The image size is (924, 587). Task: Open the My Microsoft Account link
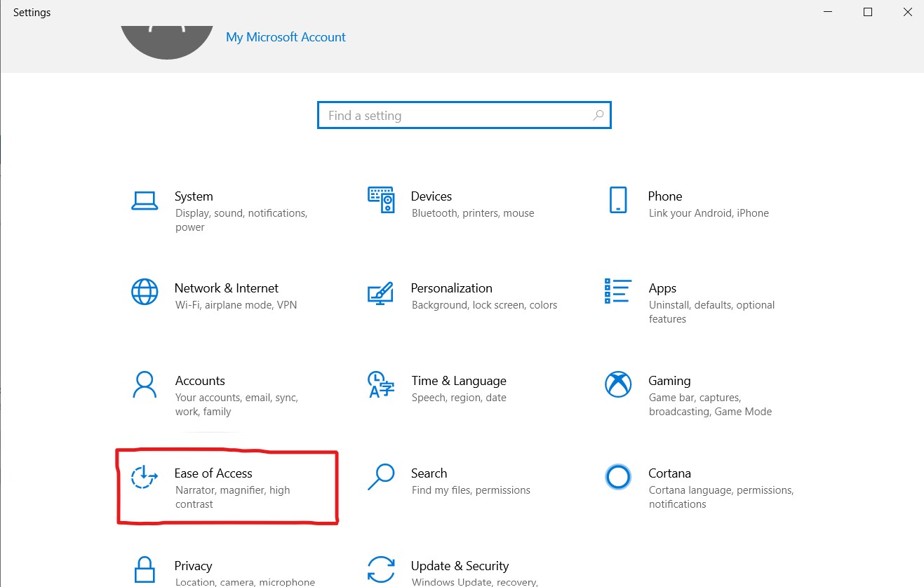(286, 37)
